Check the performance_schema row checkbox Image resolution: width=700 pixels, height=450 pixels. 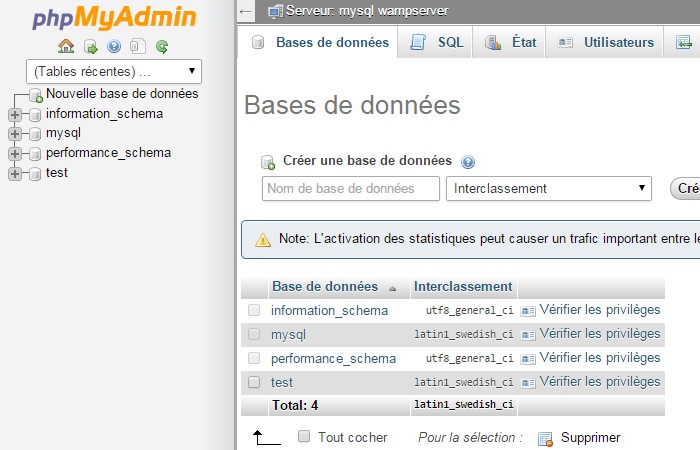coord(254,358)
